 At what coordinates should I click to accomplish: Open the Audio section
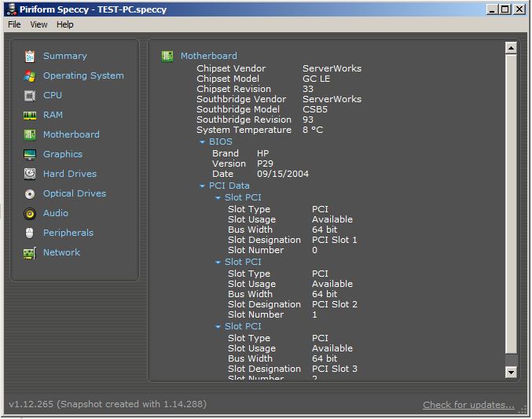55,214
